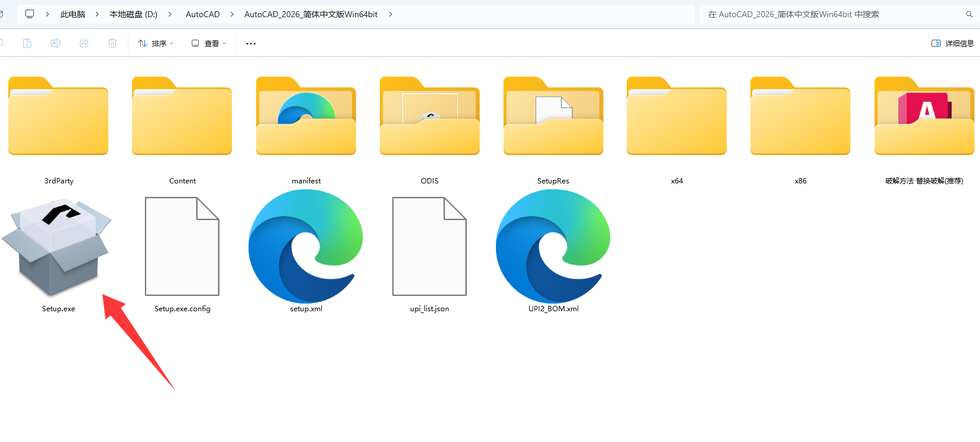The image size is (980, 442).
Task: Click the 3rdParty folder name label
Action: [x=59, y=181]
